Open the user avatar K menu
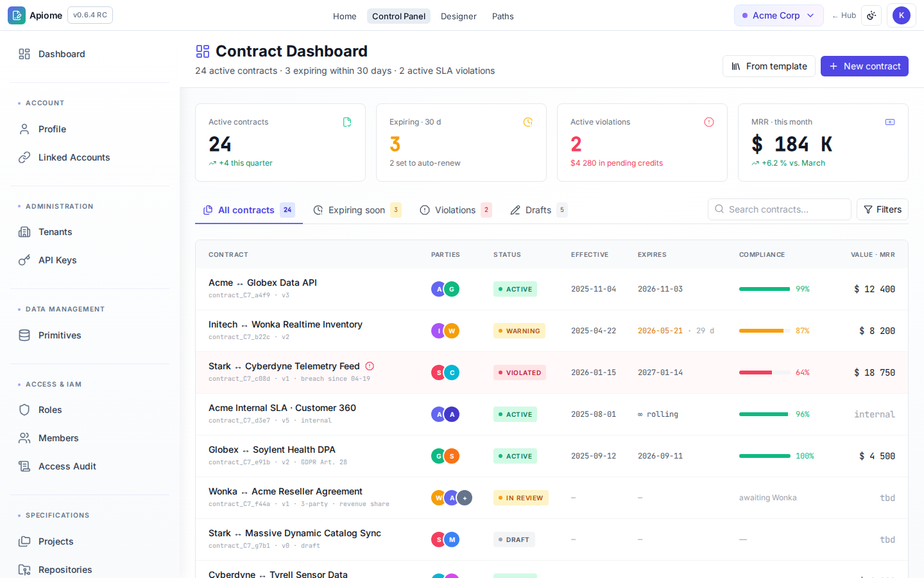This screenshot has height=578, width=924. click(902, 15)
